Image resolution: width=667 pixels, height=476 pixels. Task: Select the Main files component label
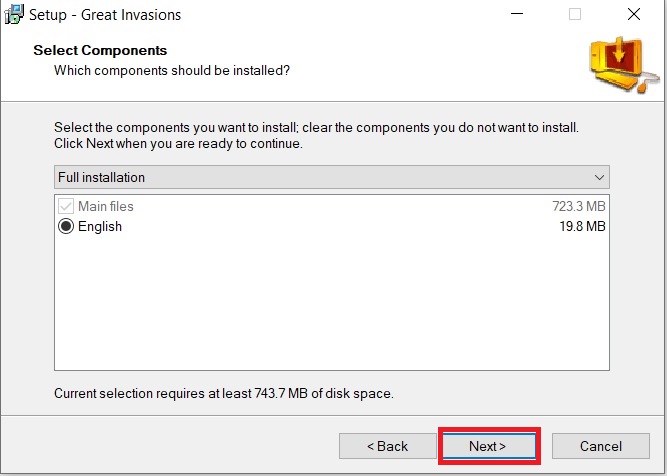click(x=106, y=206)
